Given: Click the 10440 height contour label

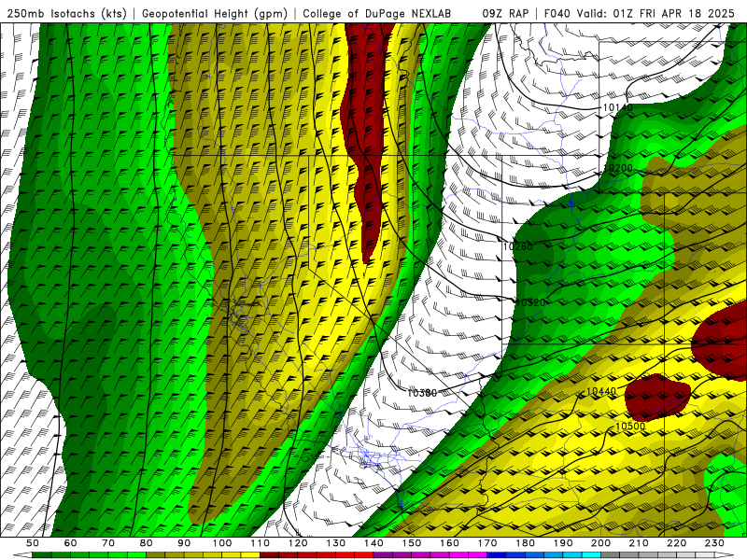Looking at the screenshot, I should point(600,391).
